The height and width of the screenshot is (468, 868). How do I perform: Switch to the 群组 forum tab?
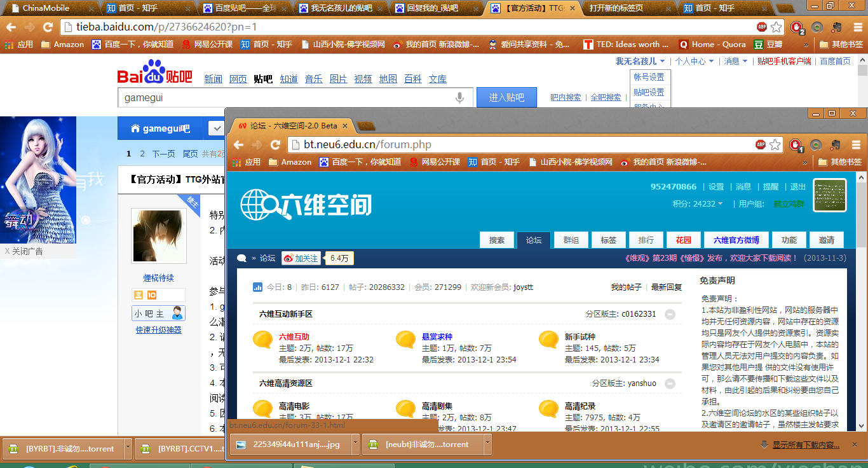(571, 240)
